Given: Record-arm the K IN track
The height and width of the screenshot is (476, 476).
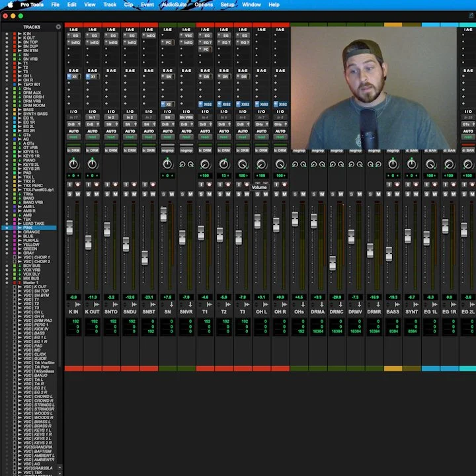Looking at the screenshot, I should (78, 184).
